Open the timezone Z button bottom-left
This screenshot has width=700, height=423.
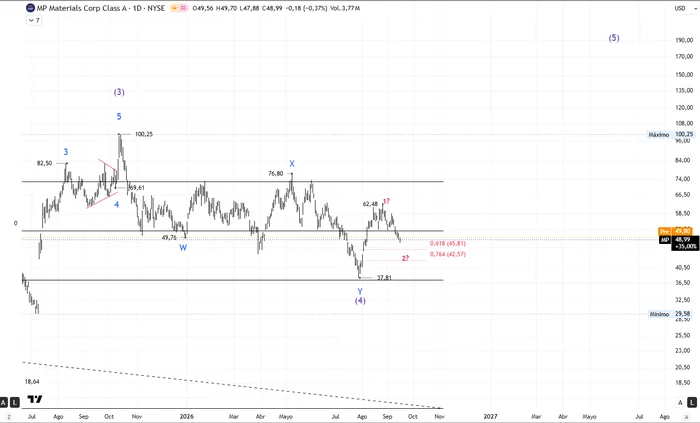pyautogui.click(x=8, y=417)
